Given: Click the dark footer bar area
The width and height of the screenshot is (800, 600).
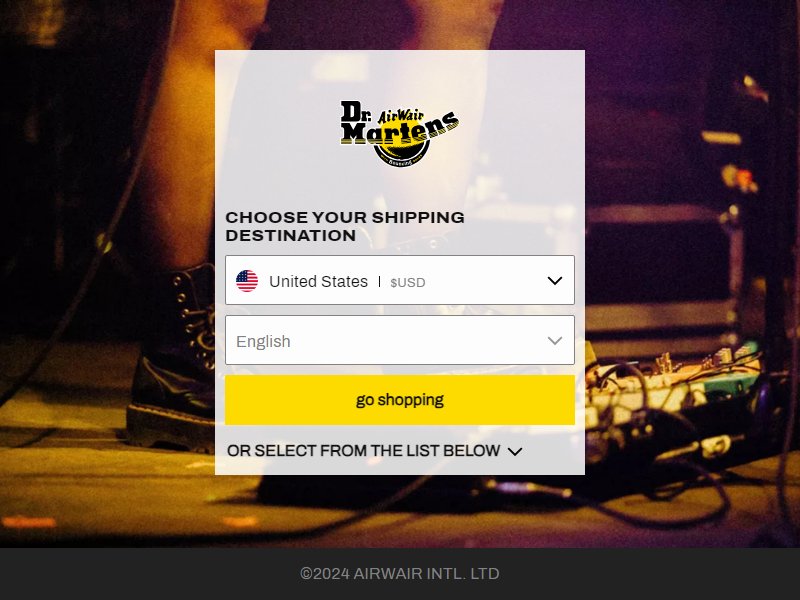Looking at the screenshot, I should 400,574.
